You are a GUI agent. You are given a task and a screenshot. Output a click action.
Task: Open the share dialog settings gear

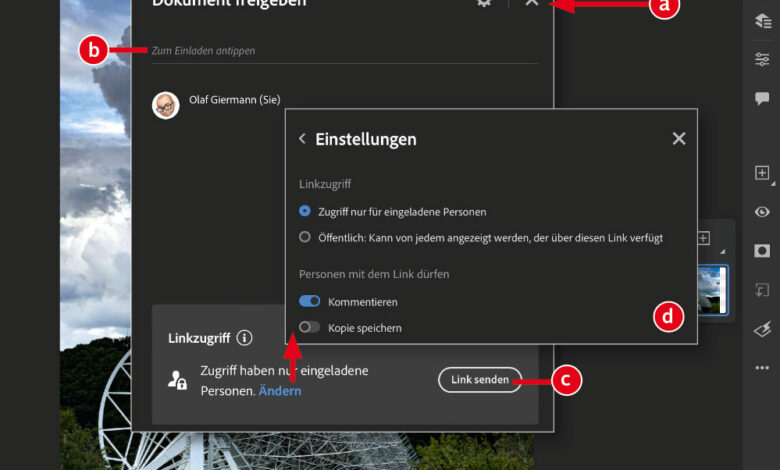coord(484,2)
